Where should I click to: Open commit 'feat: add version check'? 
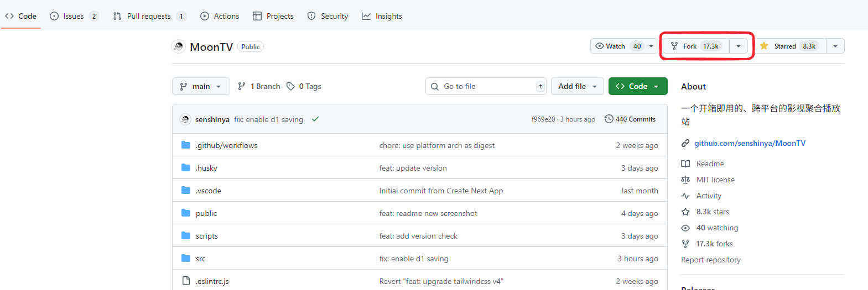point(419,236)
